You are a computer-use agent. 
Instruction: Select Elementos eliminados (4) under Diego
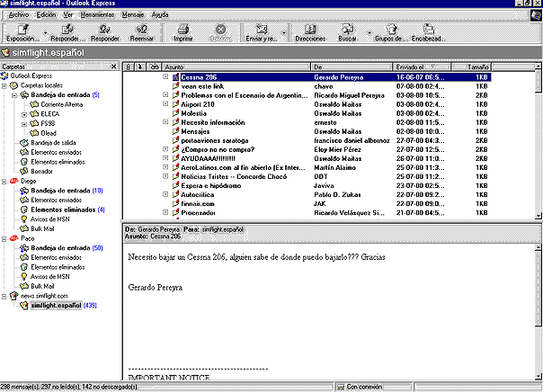tap(67, 209)
